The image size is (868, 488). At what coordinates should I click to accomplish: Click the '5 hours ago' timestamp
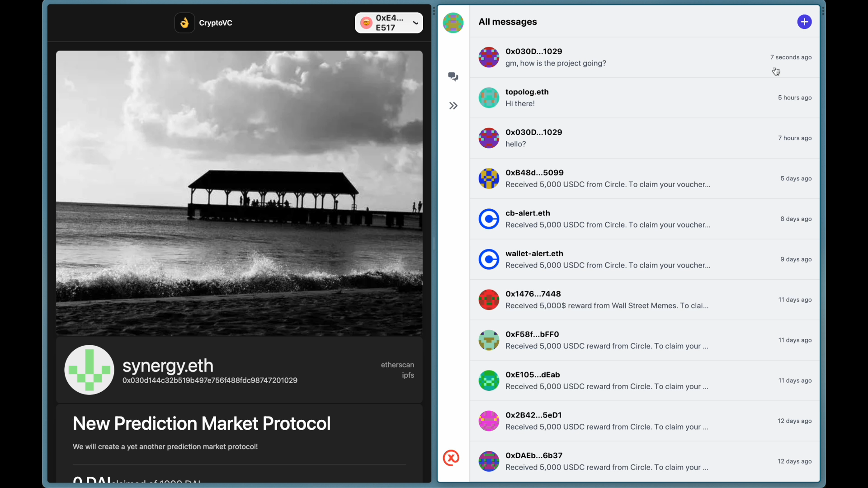[794, 98]
